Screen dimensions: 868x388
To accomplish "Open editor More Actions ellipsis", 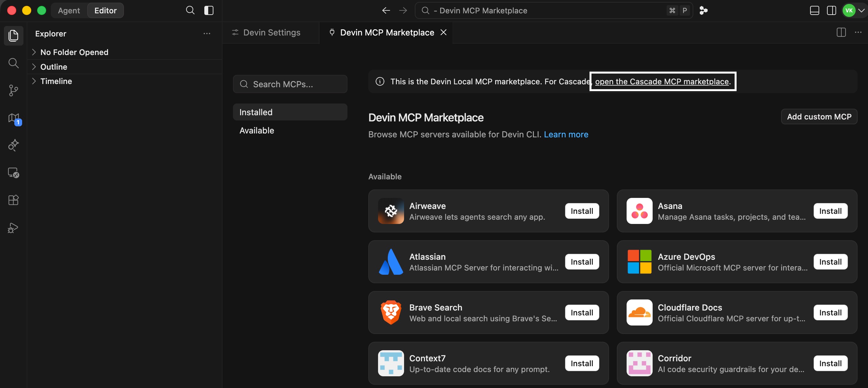I will click(858, 32).
